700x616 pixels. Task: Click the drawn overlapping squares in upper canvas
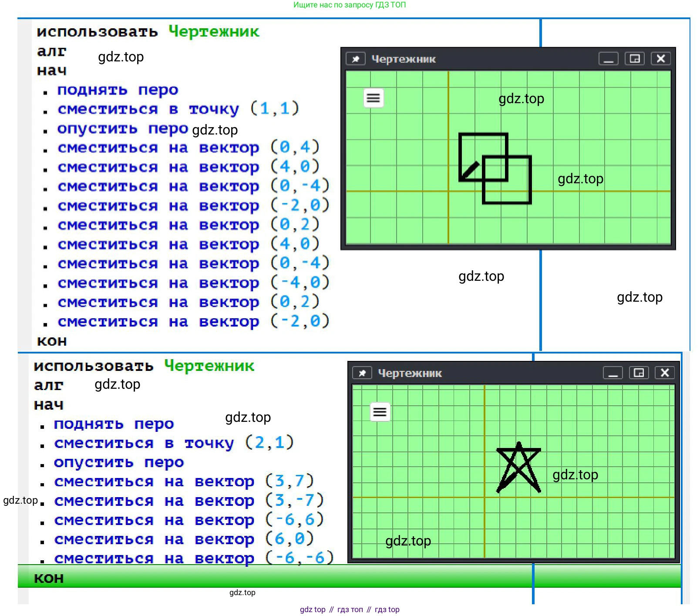tap(495, 168)
